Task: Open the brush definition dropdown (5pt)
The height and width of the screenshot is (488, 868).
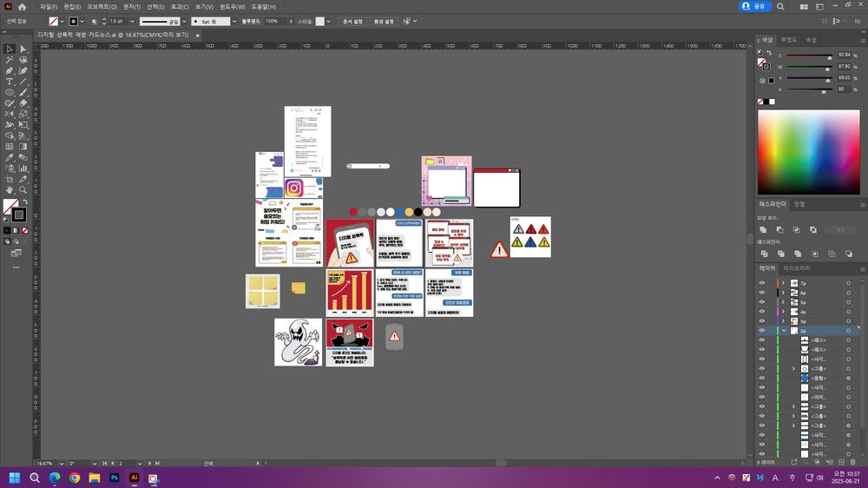Action: point(234,22)
